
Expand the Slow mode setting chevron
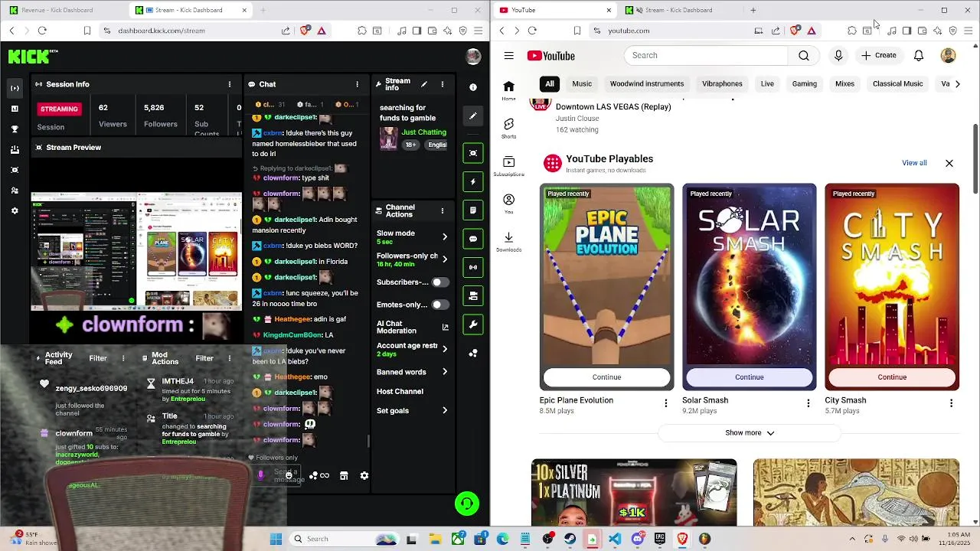pyautogui.click(x=445, y=236)
